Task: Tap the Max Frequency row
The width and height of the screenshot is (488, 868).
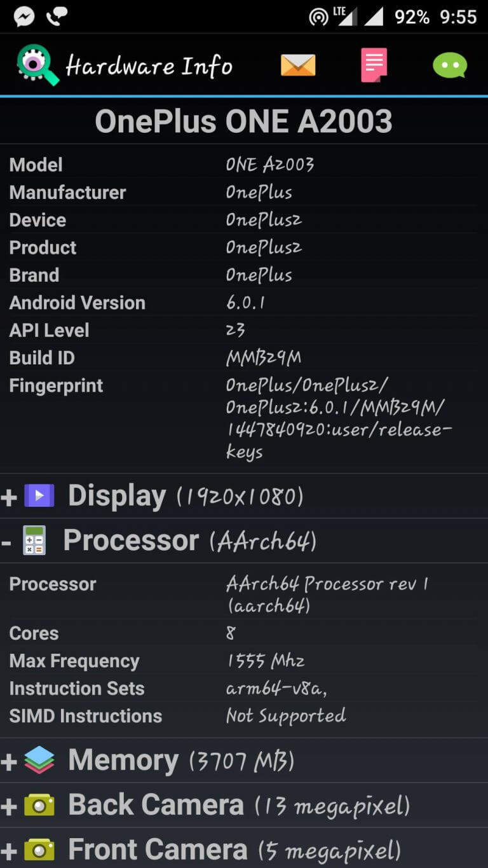Action: pos(244,661)
